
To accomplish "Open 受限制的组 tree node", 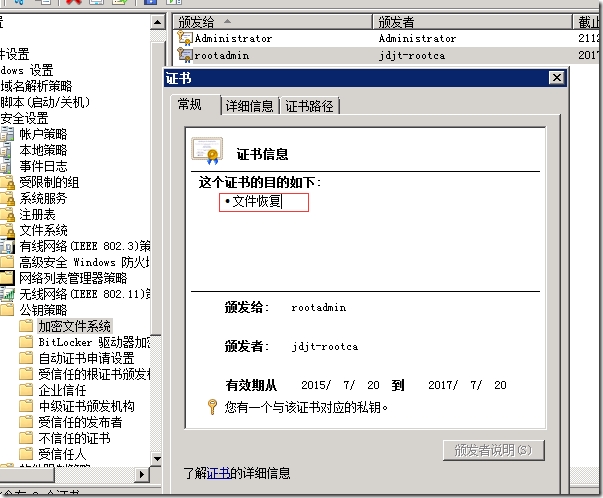I will (49, 182).
